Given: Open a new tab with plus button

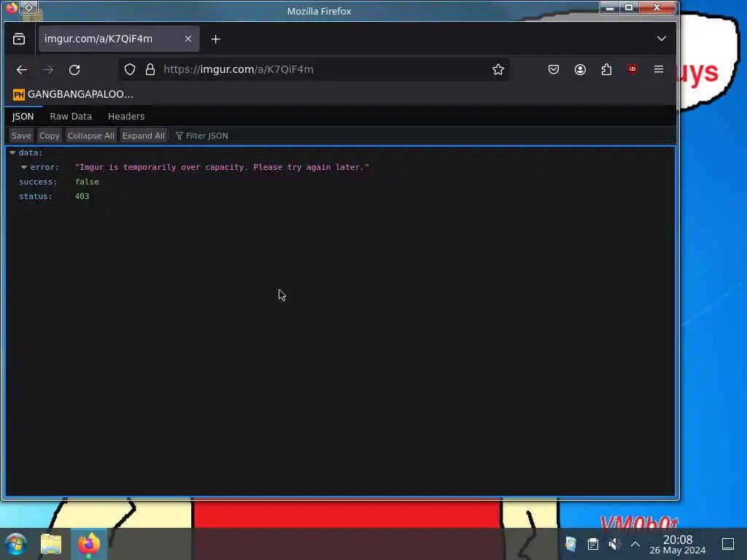Looking at the screenshot, I should coord(215,39).
